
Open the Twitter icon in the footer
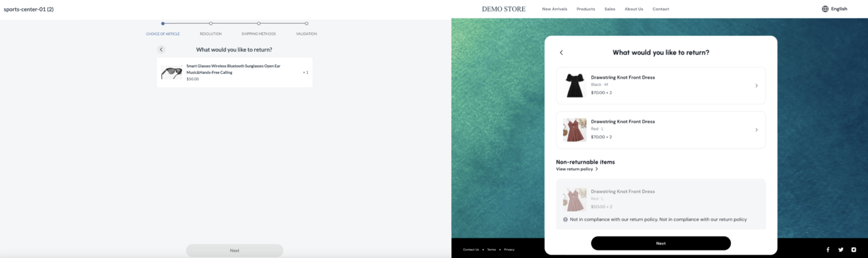[841, 250]
